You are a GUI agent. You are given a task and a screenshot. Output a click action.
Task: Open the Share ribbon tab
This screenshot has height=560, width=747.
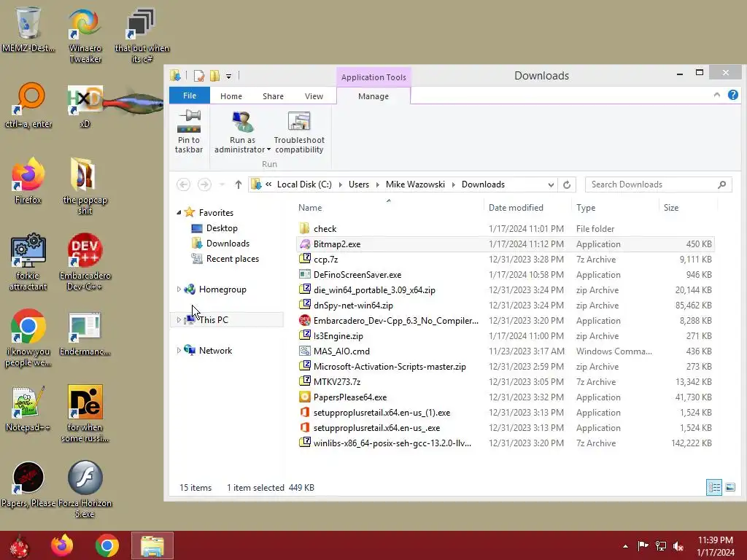273,96
